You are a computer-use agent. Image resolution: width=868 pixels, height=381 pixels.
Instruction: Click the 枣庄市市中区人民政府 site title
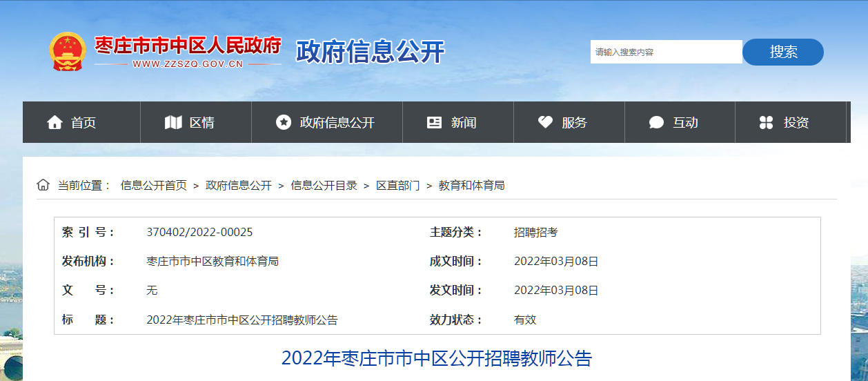[x=188, y=46]
